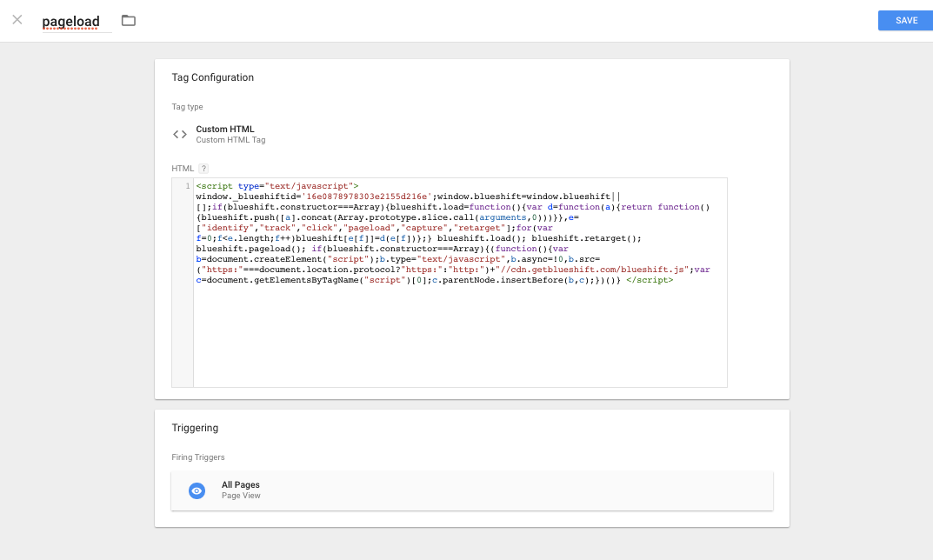This screenshot has height=560, width=933.
Task: Click the "Page View" trigger type text
Action: click(x=241, y=496)
